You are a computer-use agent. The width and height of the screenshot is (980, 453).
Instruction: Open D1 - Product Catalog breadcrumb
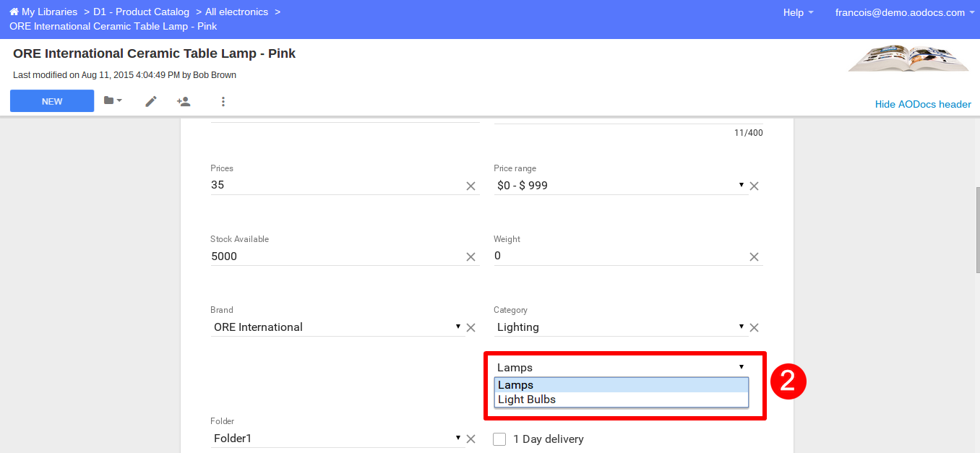(141, 12)
